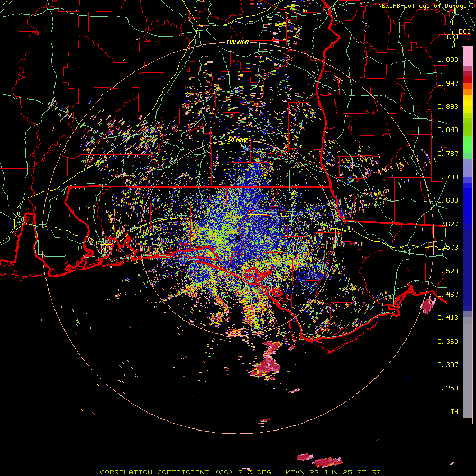Select the 0.680 legend value
Image resolution: width=476 pixels, height=476 pixels.
pos(448,200)
